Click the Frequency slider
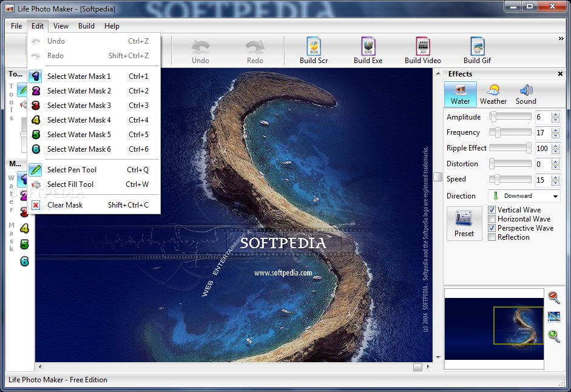This screenshot has width=571, height=392. [510, 132]
